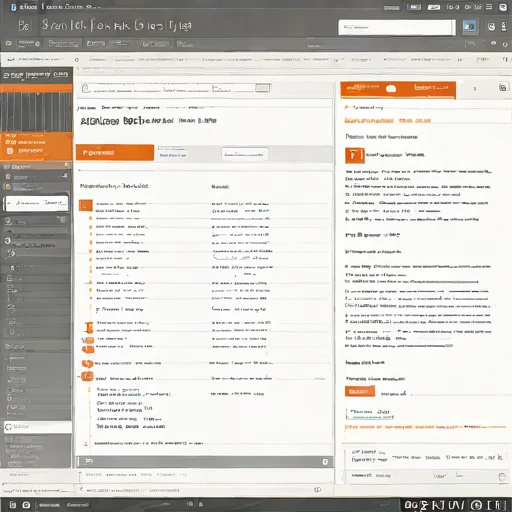Click the white highlighted item in left sidebar
The width and height of the screenshot is (512, 512).
[x=37, y=203]
